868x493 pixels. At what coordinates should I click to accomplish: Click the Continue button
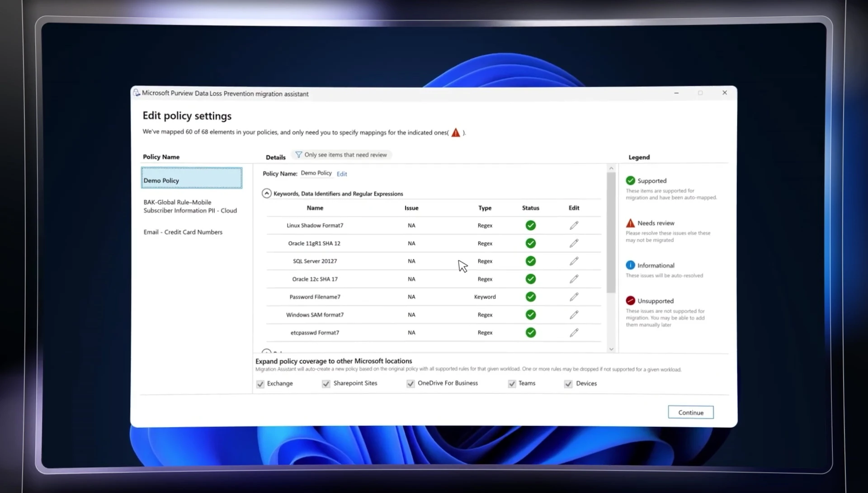(691, 412)
